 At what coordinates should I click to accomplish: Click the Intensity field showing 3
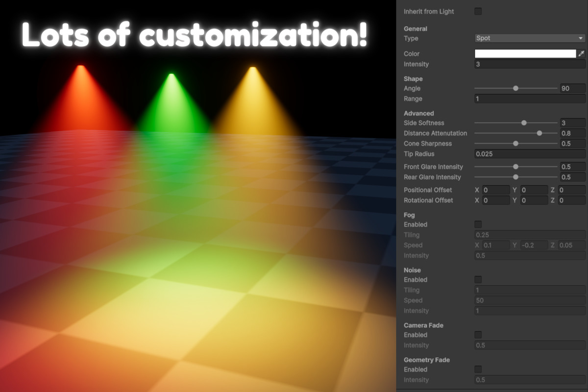pyautogui.click(x=528, y=64)
